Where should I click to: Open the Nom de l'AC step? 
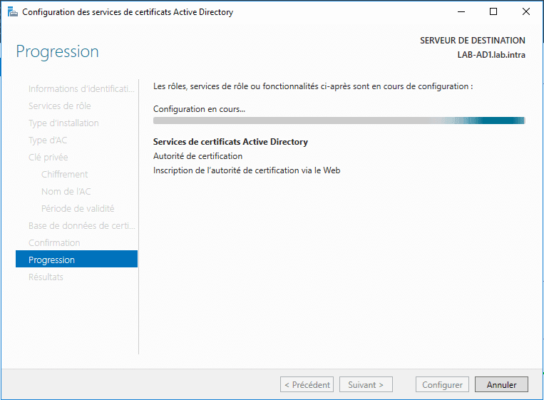pyautogui.click(x=66, y=192)
